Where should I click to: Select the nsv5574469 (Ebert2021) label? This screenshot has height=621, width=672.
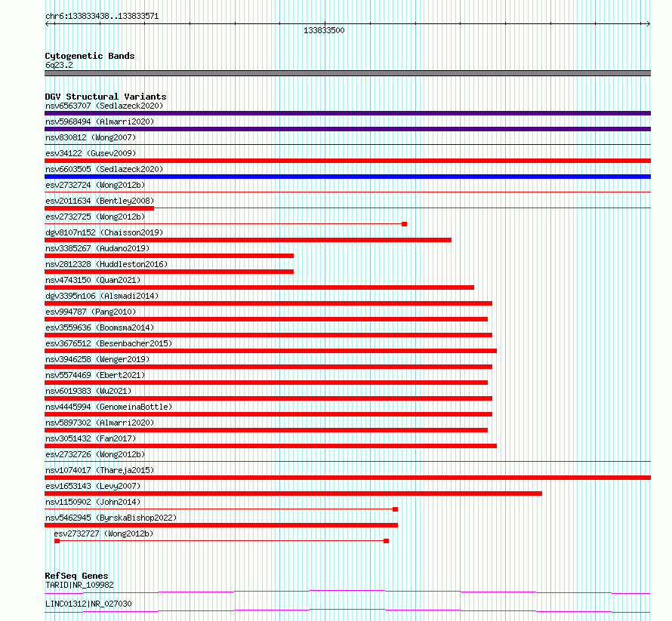pyautogui.click(x=95, y=375)
